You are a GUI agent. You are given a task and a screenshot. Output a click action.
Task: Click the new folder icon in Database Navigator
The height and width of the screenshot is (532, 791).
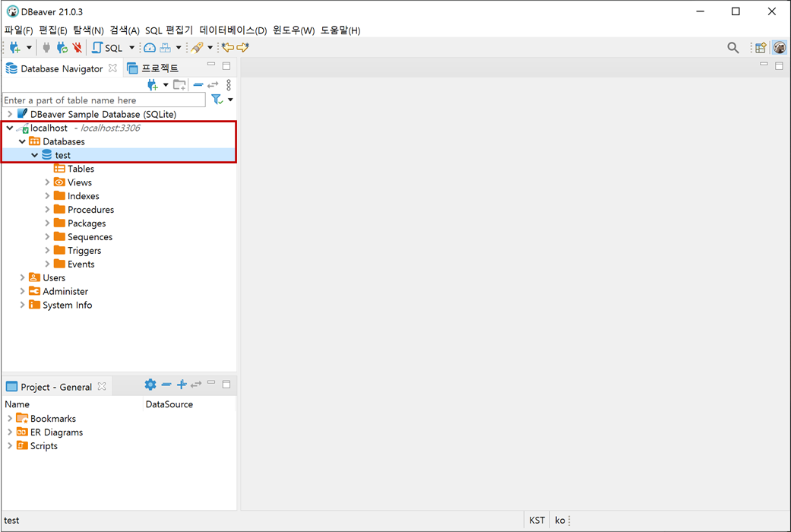[179, 85]
